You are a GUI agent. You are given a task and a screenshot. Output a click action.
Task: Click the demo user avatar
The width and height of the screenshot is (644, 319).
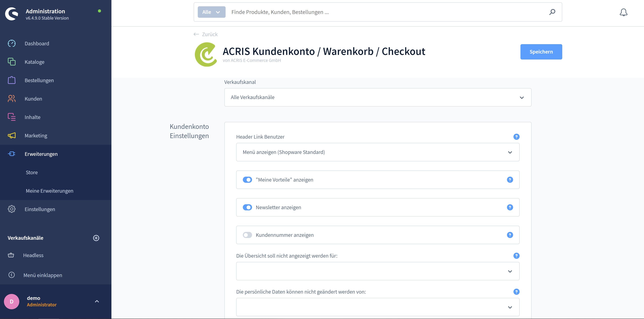click(11, 301)
